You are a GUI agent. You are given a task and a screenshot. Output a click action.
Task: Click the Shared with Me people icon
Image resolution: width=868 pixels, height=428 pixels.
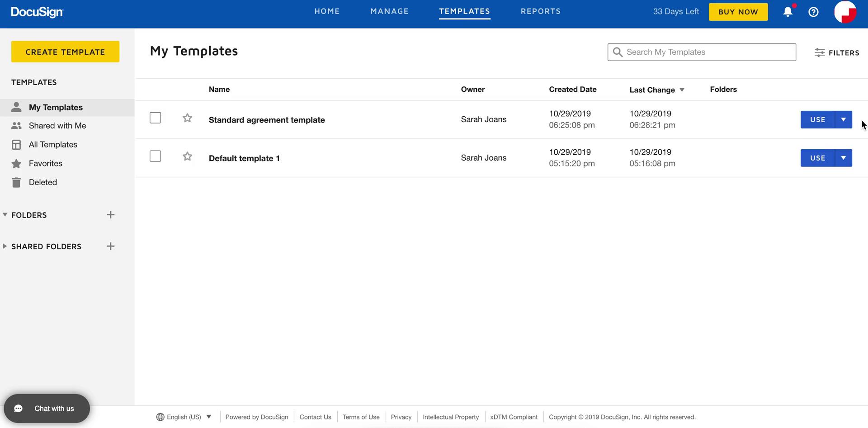coord(16,126)
